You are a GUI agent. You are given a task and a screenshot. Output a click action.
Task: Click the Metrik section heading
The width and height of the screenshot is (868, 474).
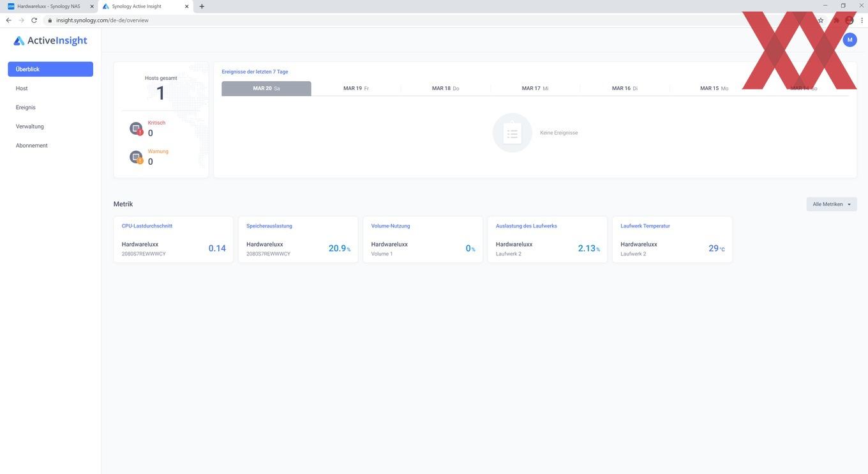pos(123,204)
